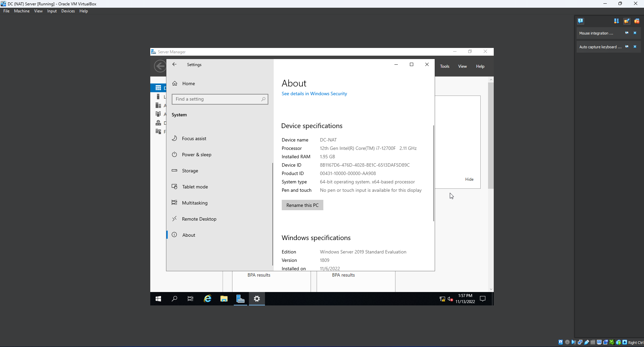Click the Settings About page scrollbar
Image resolution: width=644 pixels, height=347 pixels.
[x=434, y=173]
